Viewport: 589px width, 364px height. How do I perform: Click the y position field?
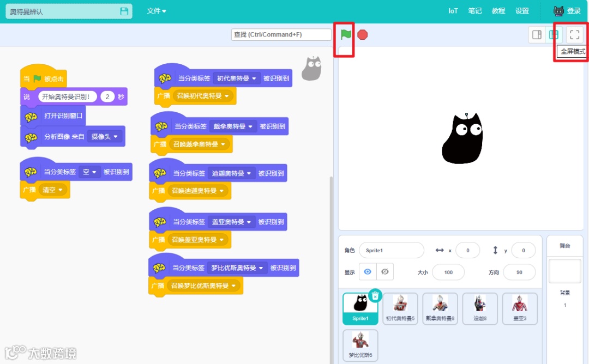click(x=524, y=250)
